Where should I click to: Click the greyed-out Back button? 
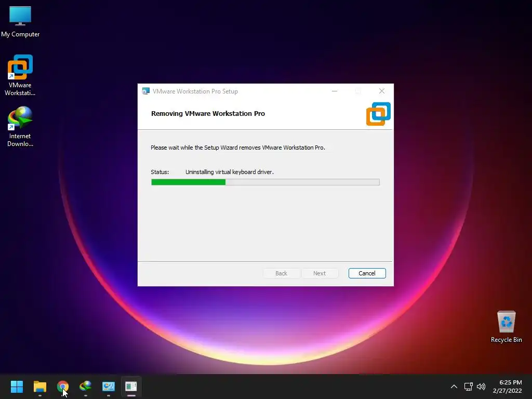pos(281,273)
